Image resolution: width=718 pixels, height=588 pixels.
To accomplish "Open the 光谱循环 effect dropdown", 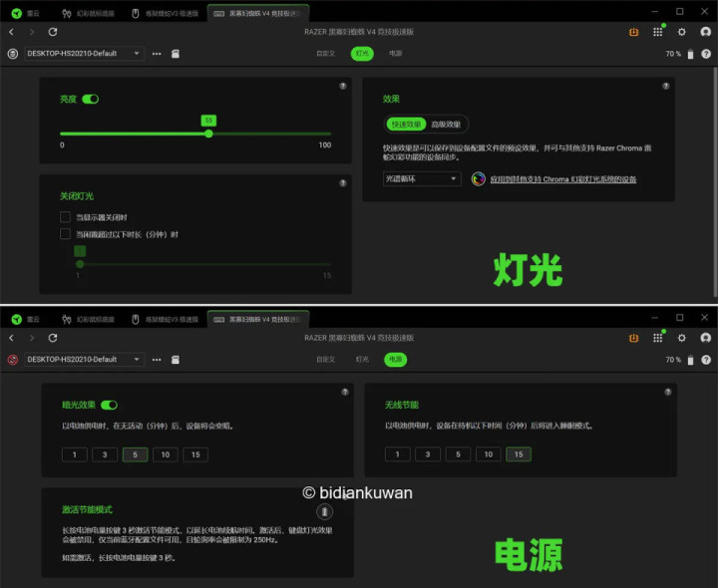I will 422,179.
